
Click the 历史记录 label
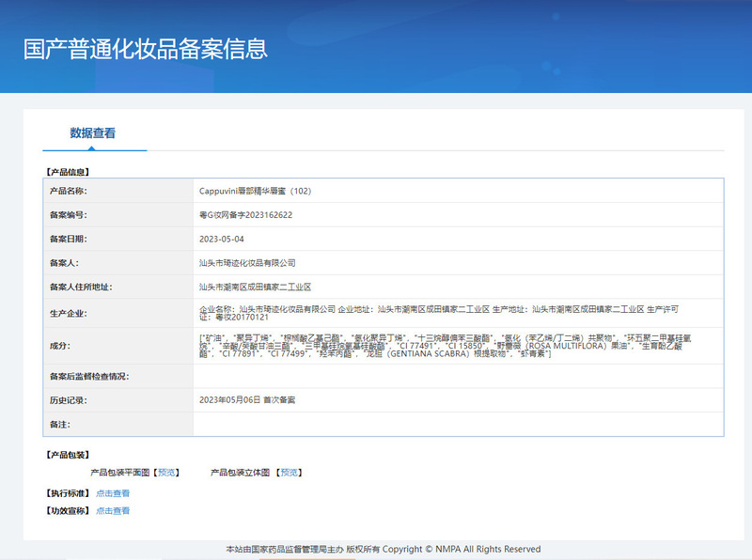[x=68, y=400]
